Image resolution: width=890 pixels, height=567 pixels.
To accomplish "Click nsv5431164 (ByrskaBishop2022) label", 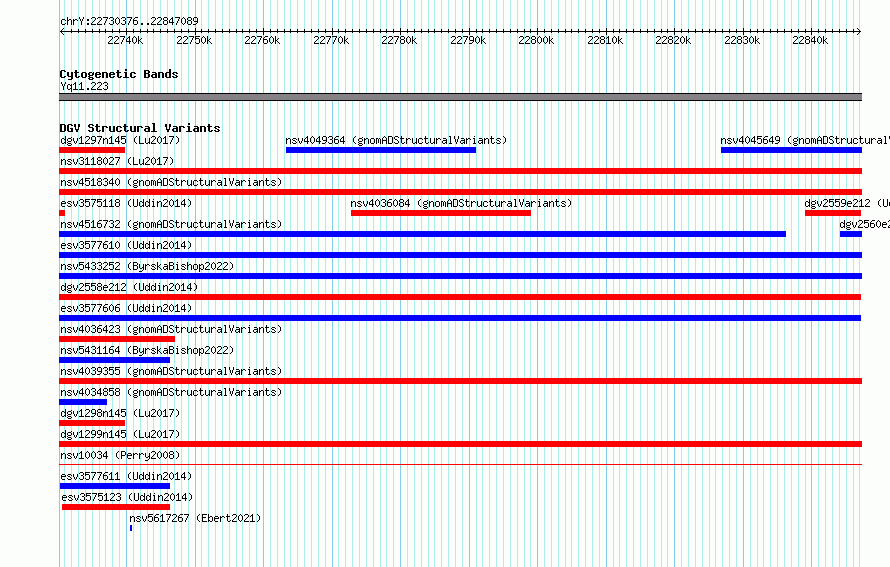I will pos(147,350).
